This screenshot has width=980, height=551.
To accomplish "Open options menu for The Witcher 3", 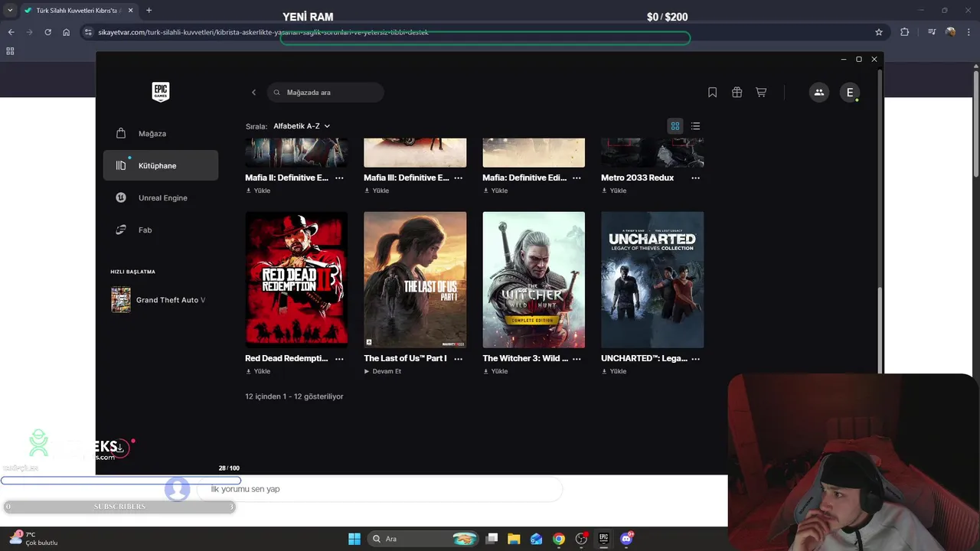I will click(577, 358).
